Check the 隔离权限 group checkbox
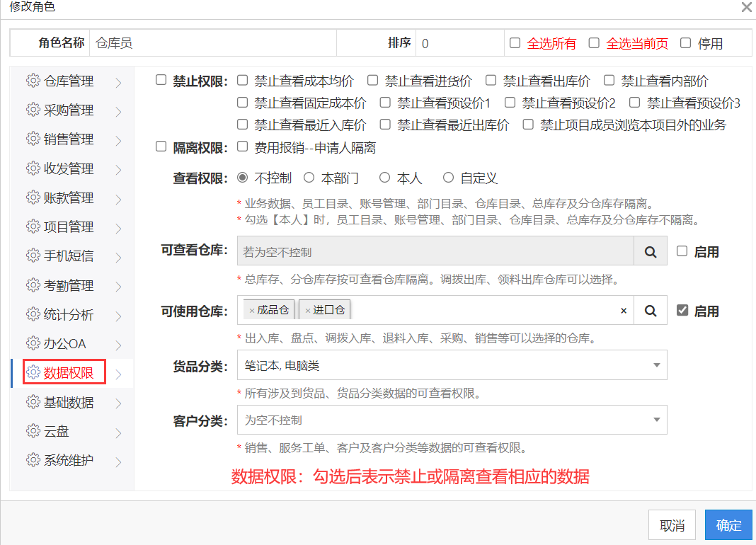This screenshot has width=756, height=545. (161, 146)
